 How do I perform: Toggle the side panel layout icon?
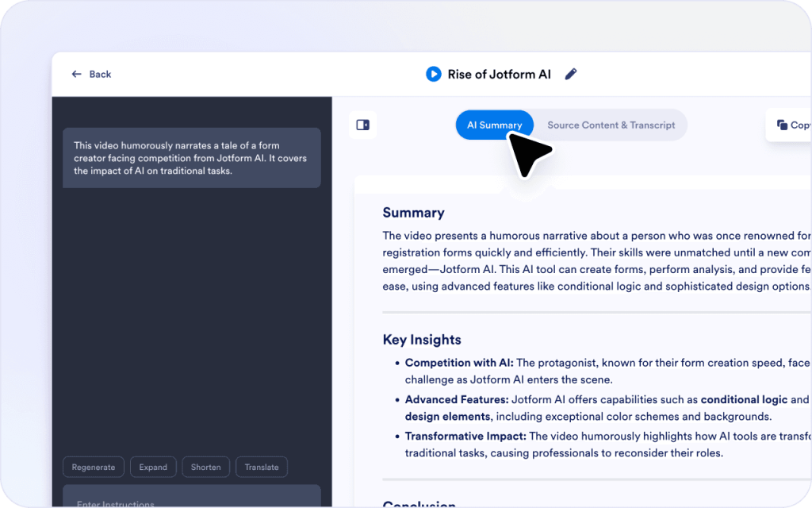pyautogui.click(x=363, y=125)
